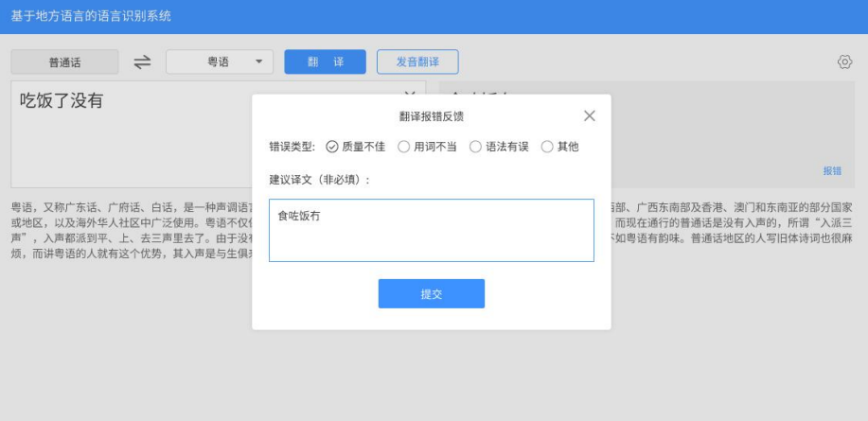Select the 质量不佳 error type
This screenshot has width=868, height=421.
(x=355, y=147)
